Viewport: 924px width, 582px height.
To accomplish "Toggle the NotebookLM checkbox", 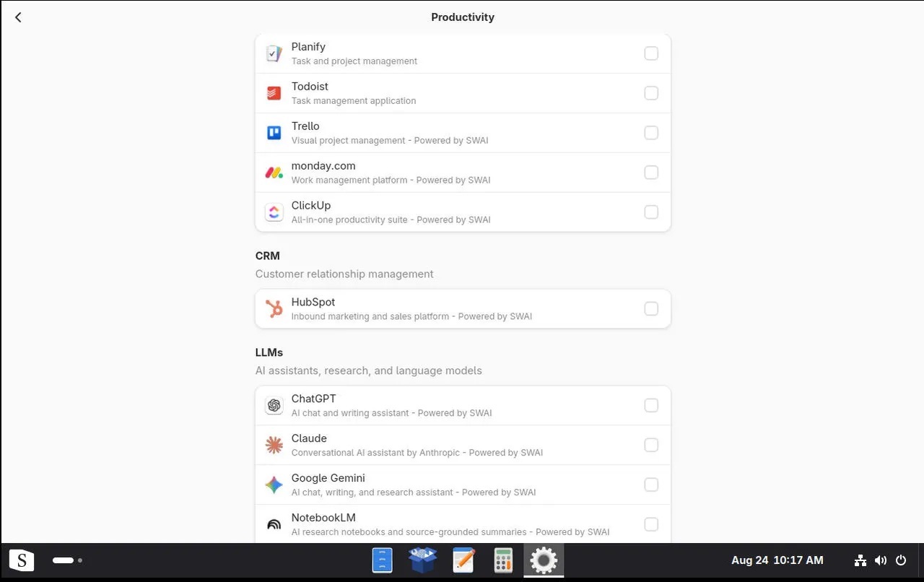I will point(651,525).
